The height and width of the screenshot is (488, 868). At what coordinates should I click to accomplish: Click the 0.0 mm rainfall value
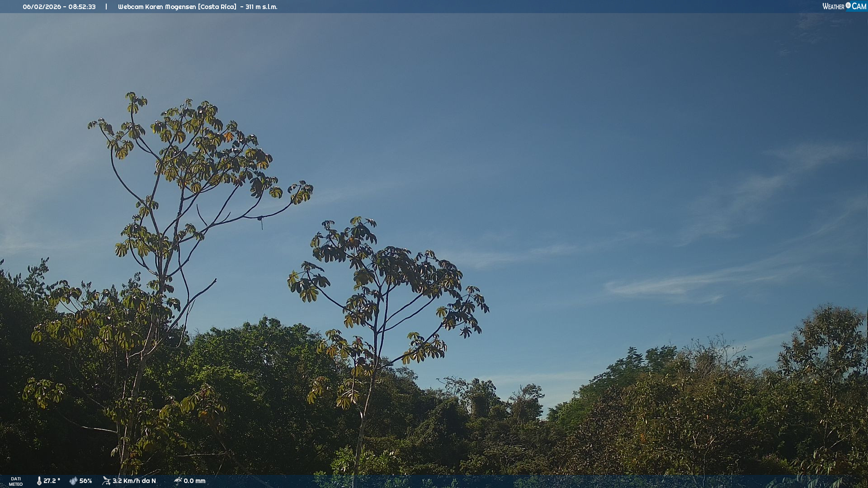coord(194,481)
